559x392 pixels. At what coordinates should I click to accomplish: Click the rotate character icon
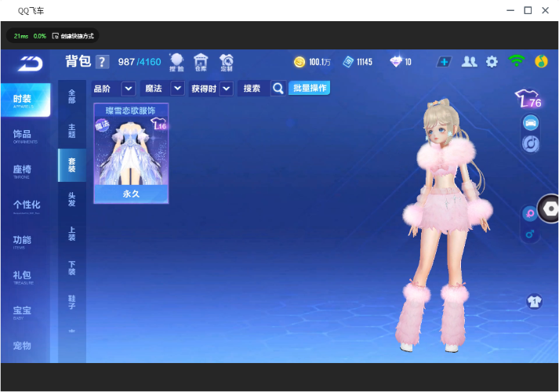(x=531, y=144)
